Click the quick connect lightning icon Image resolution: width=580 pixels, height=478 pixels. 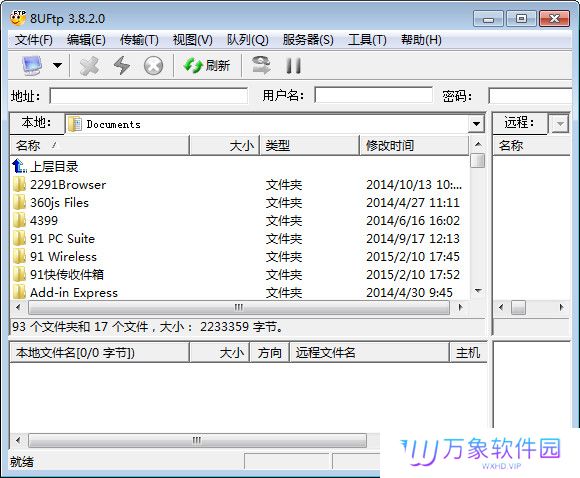122,66
